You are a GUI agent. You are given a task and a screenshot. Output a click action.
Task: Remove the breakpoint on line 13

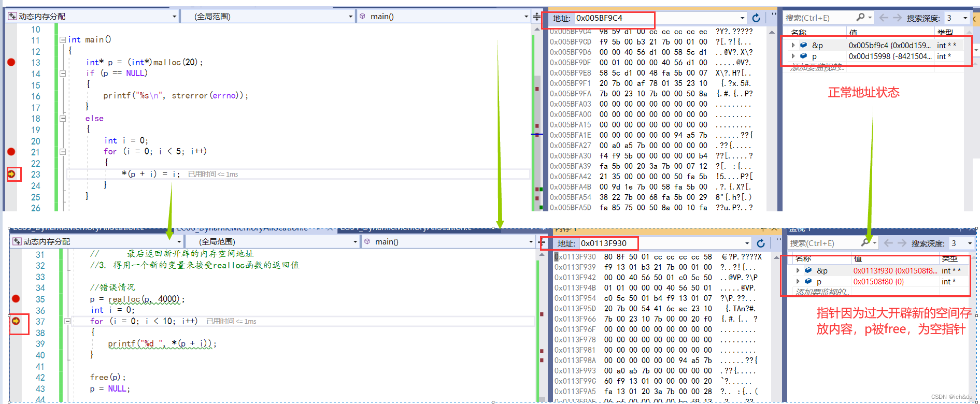pyautogui.click(x=11, y=62)
